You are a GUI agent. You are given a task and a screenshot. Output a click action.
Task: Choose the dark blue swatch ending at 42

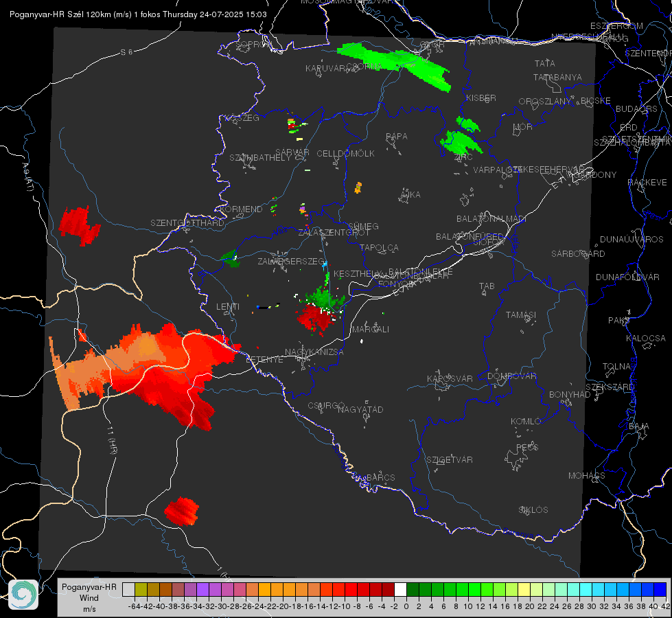pos(660,589)
